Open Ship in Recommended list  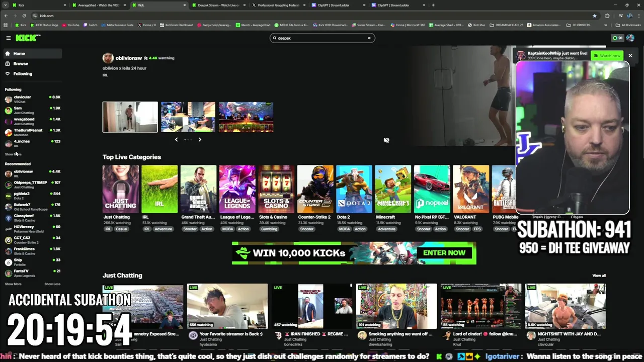pyautogui.click(x=32, y=262)
